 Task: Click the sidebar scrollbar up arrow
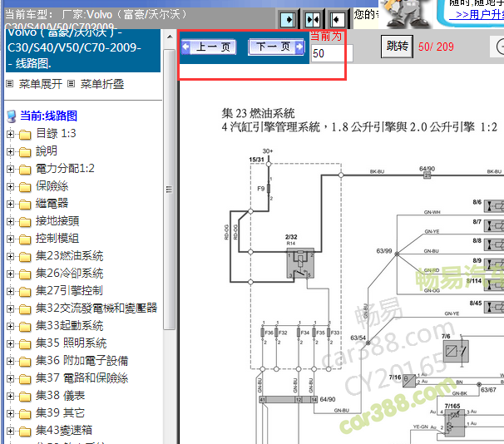[x=170, y=37]
